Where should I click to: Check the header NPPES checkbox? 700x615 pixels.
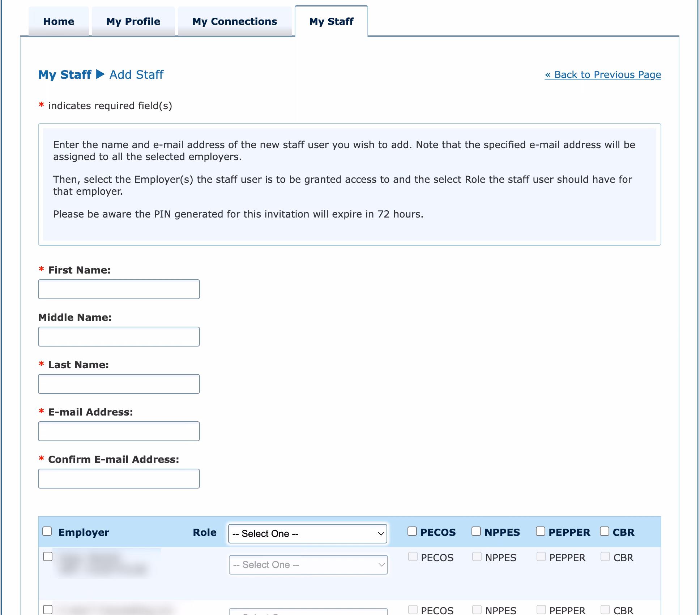click(476, 531)
